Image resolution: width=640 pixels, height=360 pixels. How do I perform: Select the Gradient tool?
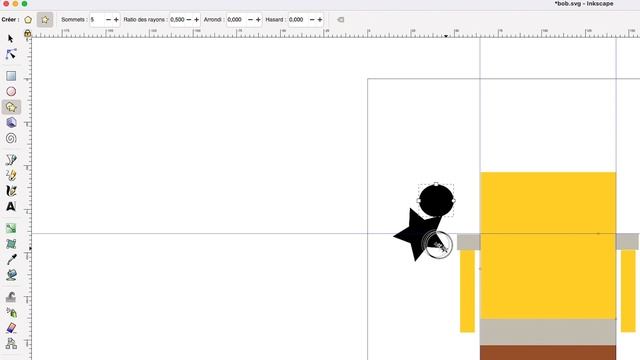point(11,228)
